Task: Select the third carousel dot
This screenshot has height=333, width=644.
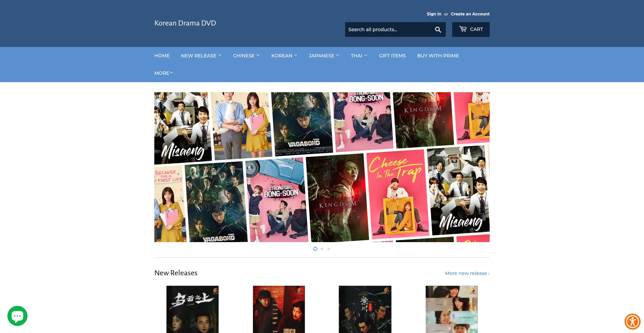Action: (328, 249)
